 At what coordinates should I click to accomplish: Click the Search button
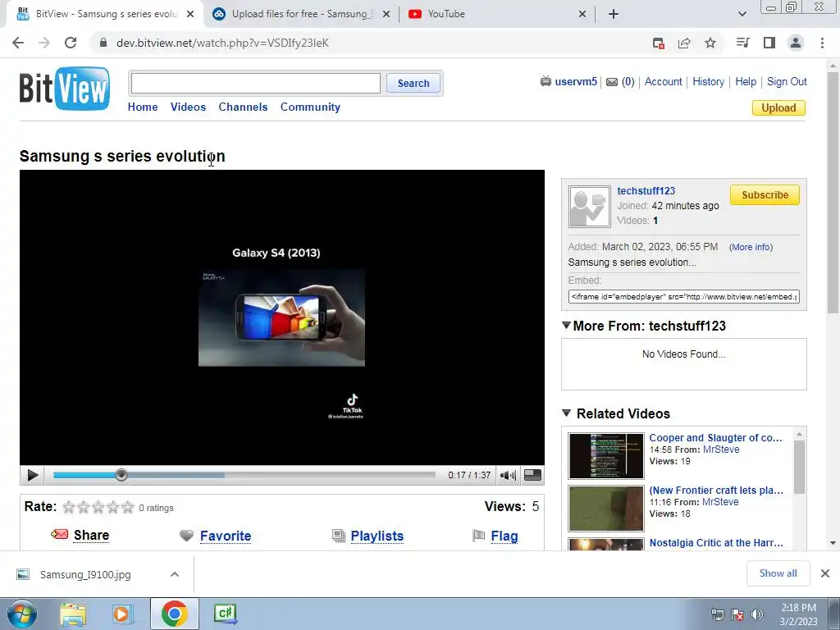tap(413, 83)
